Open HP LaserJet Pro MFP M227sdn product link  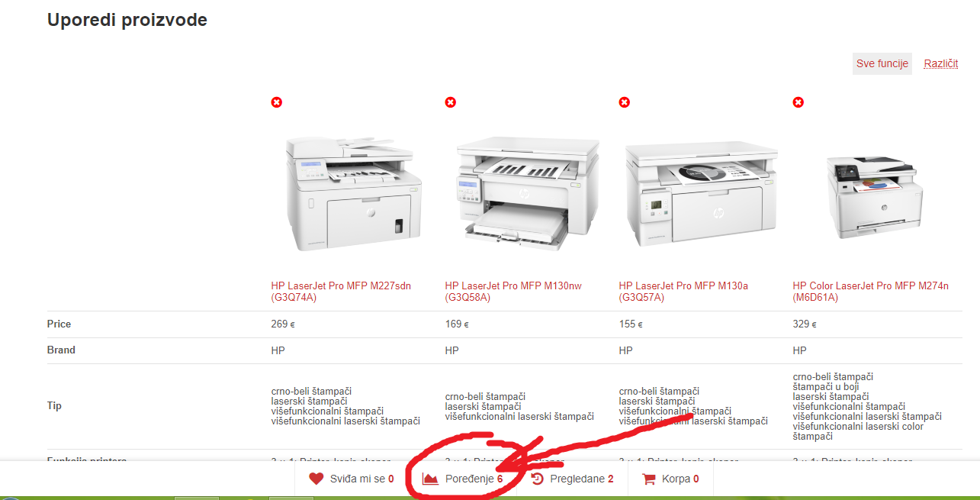(x=341, y=292)
